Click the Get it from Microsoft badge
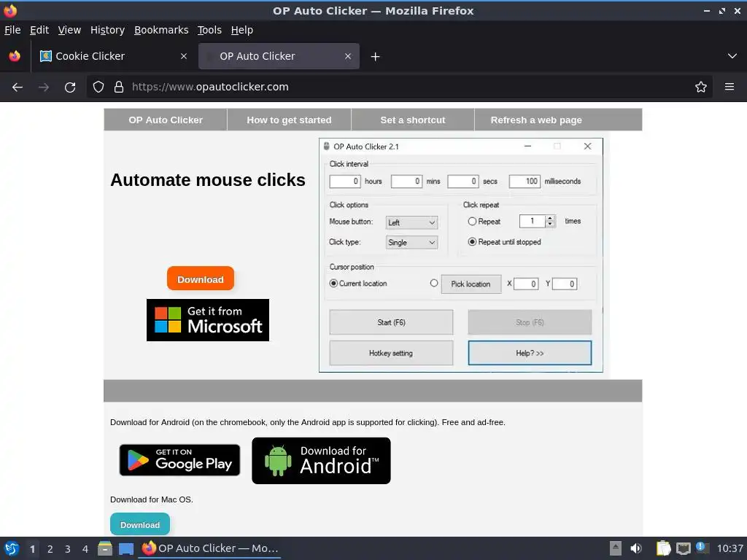 (208, 320)
